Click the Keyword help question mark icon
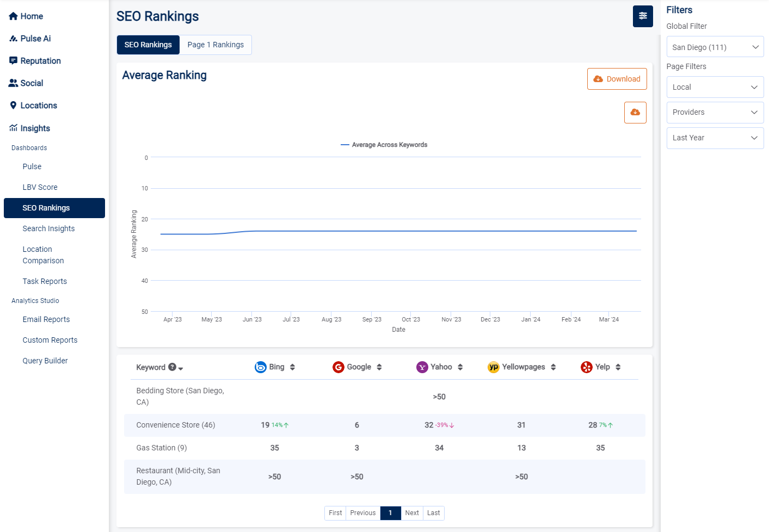 172,367
